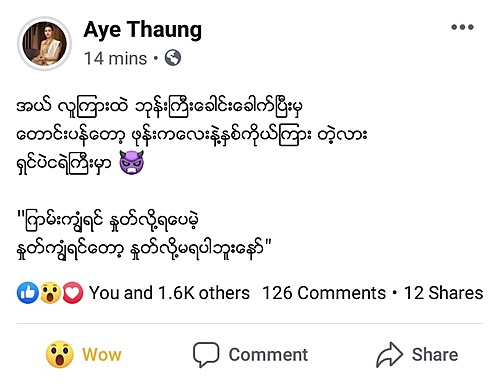Click the public globe privacy icon
Viewport: 500px width, 385px height.
click(173, 58)
